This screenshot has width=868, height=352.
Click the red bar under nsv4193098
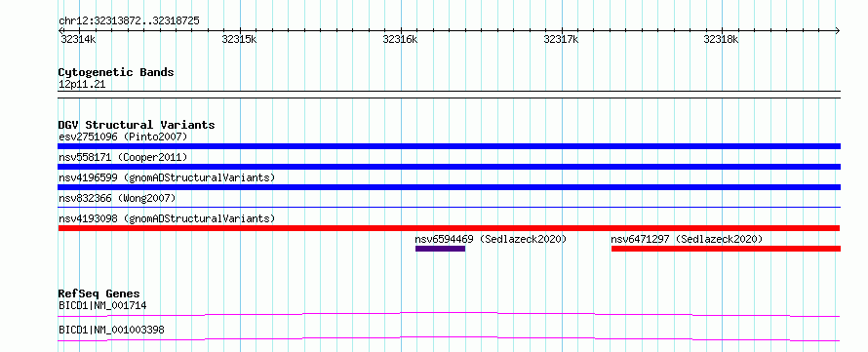coord(449,228)
